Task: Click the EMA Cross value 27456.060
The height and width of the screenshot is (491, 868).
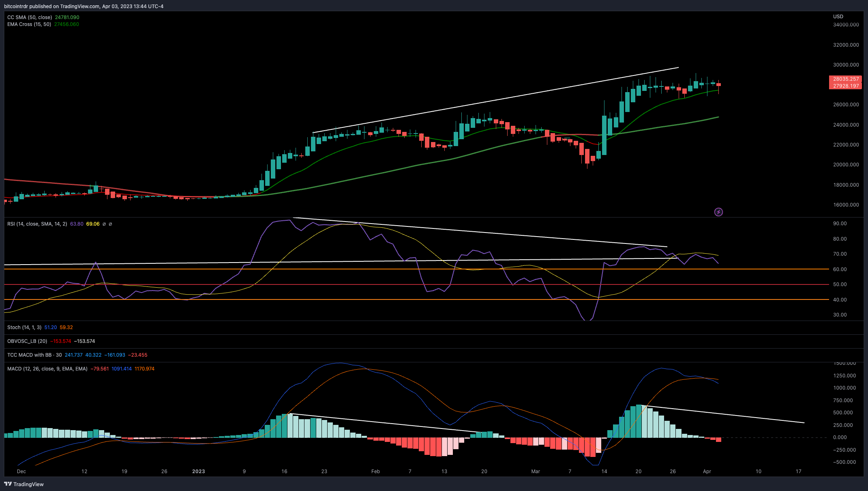Action: click(66, 24)
